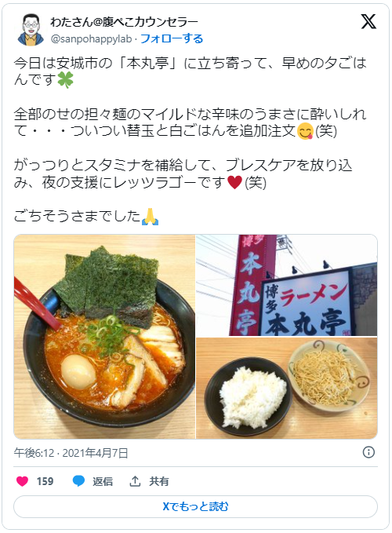Click the tweet text about 本丸亭

click(190, 71)
